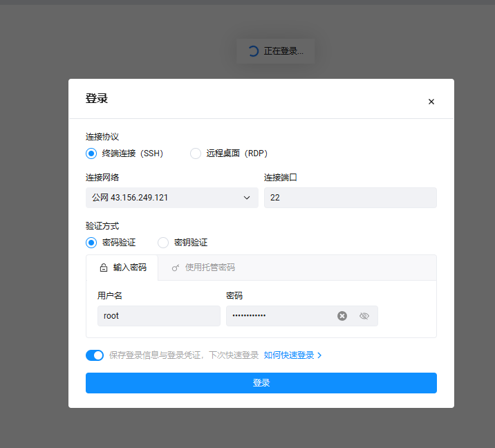495x448 pixels.
Task: Click the 用户名 field containing root
Action: [x=159, y=316]
